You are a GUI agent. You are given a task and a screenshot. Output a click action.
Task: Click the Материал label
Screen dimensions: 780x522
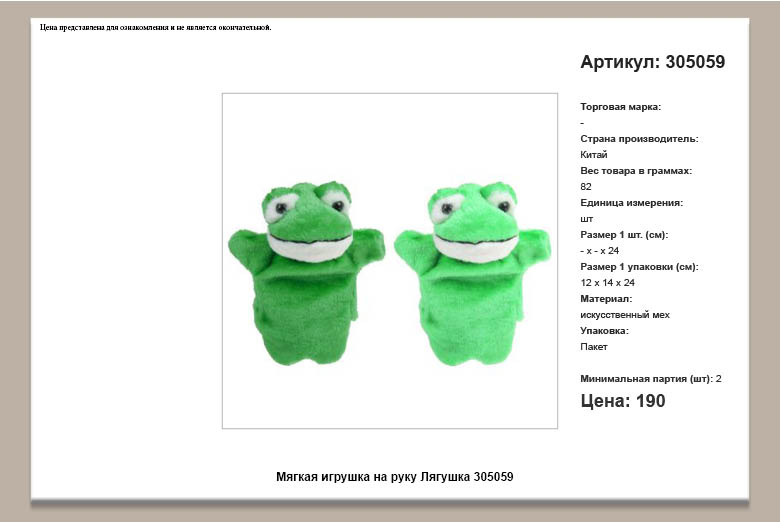pos(606,299)
